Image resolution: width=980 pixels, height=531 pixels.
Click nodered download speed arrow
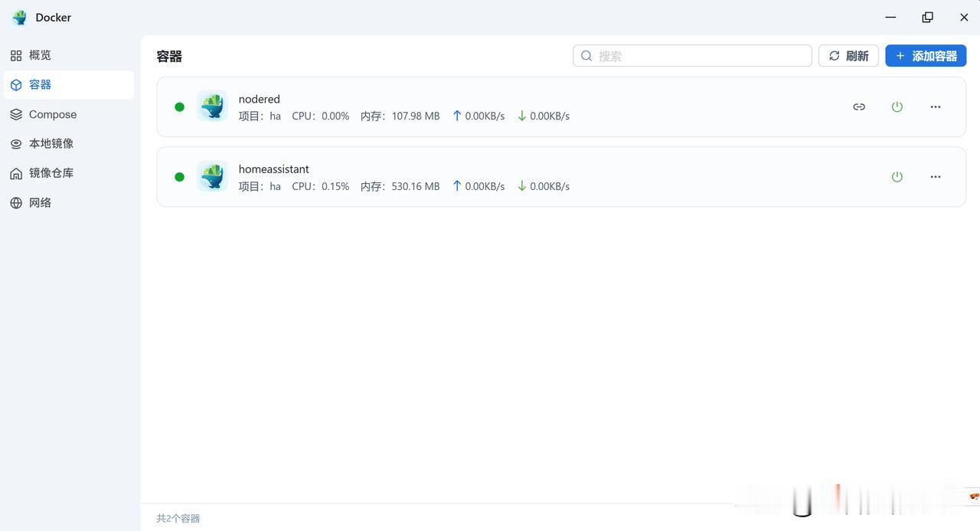tap(522, 116)
